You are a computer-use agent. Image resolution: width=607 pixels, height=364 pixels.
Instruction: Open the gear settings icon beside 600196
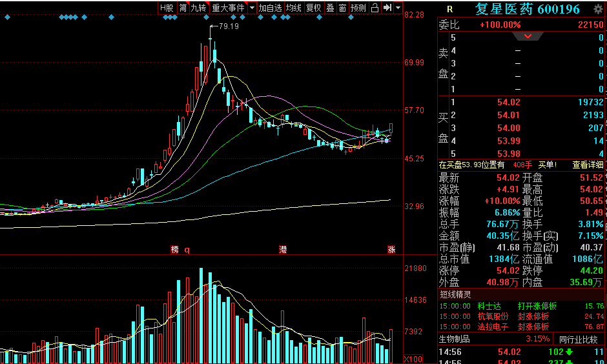598,9
